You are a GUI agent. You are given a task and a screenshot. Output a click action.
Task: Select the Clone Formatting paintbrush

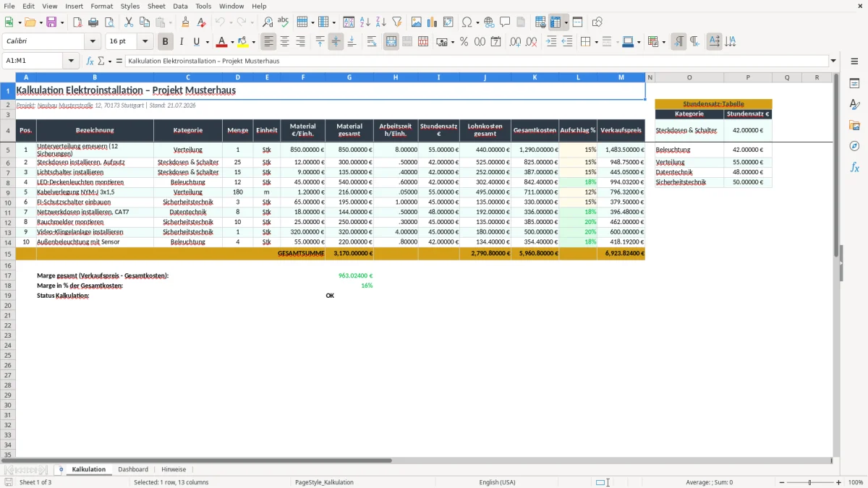185,22
